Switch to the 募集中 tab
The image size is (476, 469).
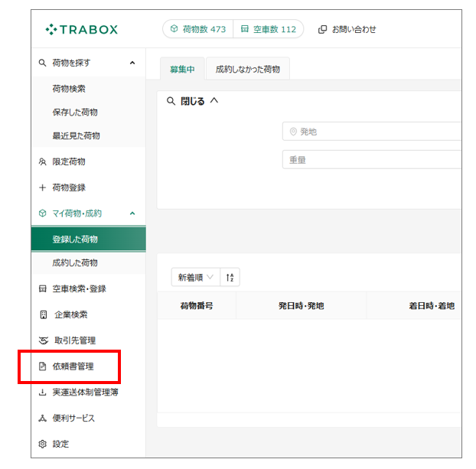tap(182, 69)
